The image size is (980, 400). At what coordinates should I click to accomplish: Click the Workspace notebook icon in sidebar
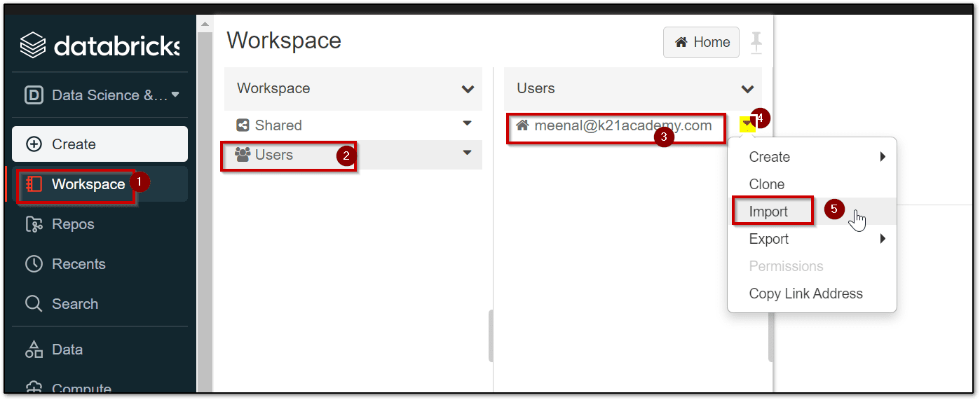point(34,184)
